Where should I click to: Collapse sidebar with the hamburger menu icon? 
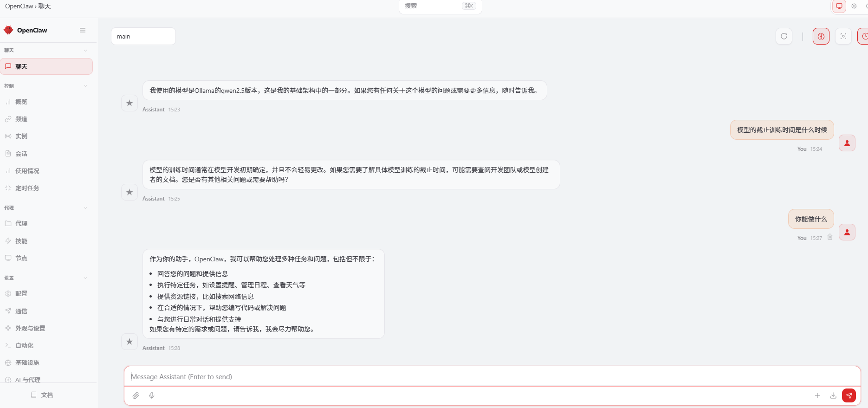click(x=83, y=30)
